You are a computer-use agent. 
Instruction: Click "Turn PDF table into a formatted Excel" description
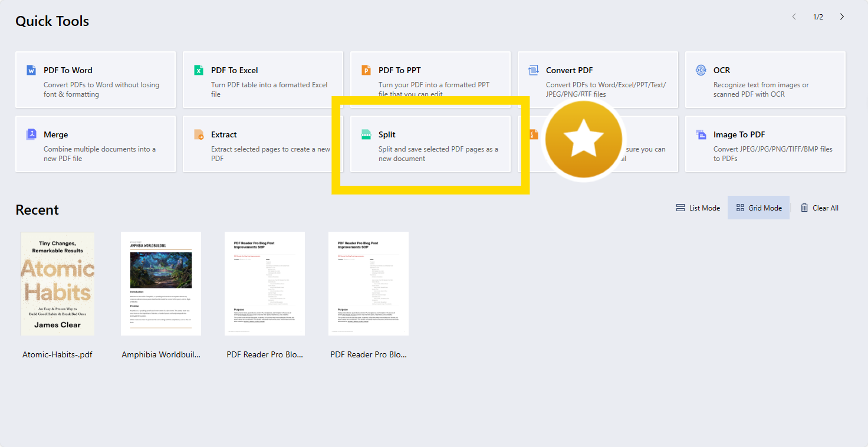269,90
